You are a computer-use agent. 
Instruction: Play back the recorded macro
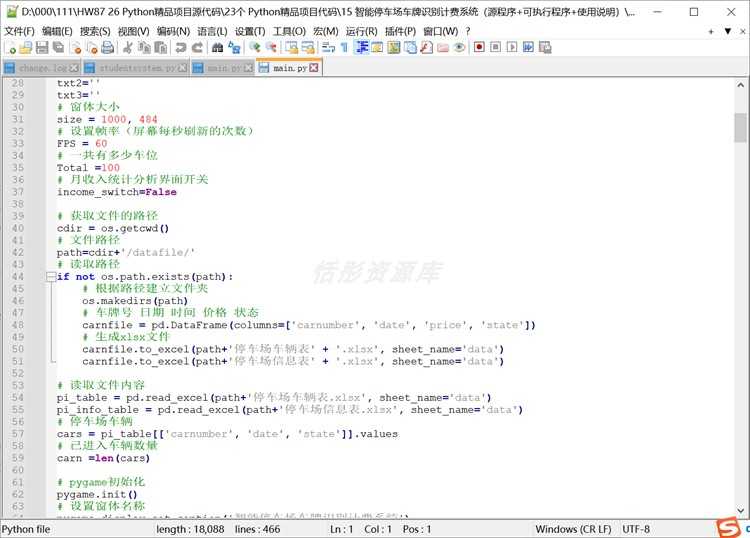pyautogui.click(x=512, y=47)
